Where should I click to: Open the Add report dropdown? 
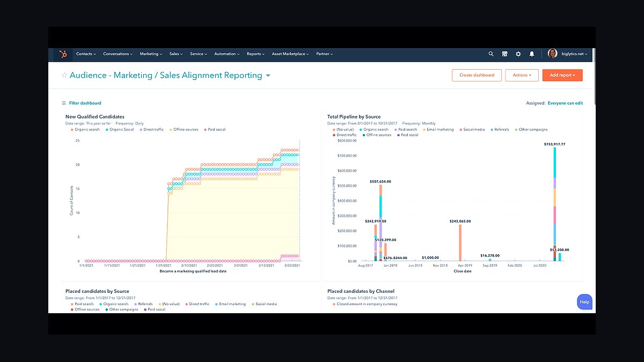[x=562, y=75]
